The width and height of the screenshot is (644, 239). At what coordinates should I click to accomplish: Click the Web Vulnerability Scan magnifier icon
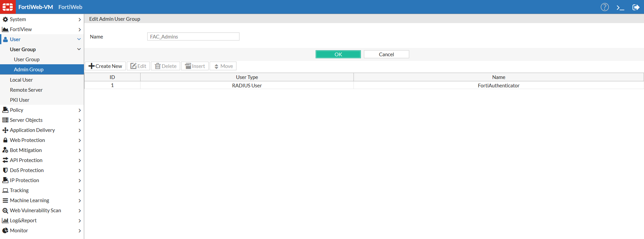coord(5,211)
